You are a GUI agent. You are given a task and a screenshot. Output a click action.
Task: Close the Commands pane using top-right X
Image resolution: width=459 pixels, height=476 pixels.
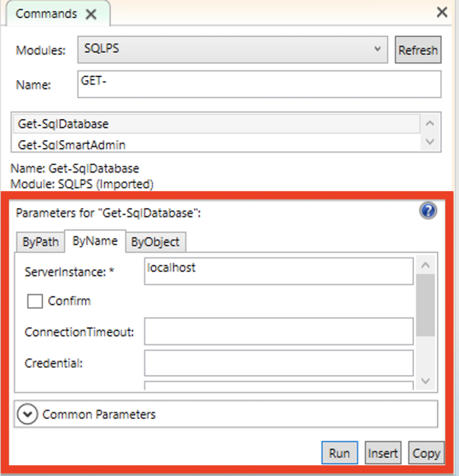tap(442, 12)
